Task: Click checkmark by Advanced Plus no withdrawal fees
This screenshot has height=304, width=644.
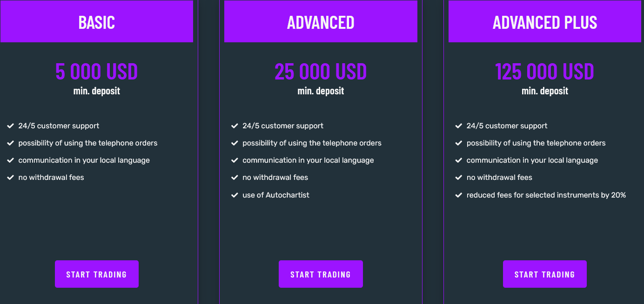Action: (x=459, y=178)
